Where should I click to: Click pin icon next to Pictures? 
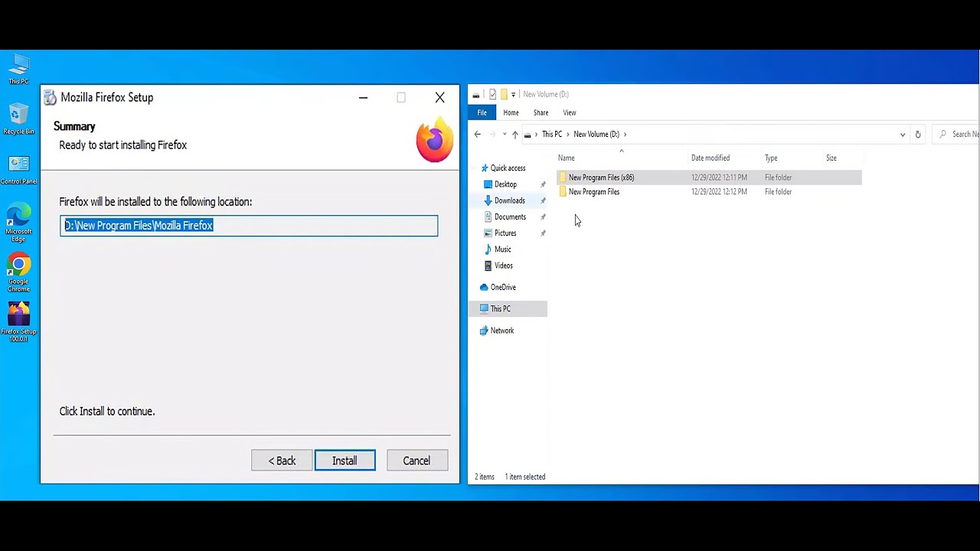tap(543, 233)
